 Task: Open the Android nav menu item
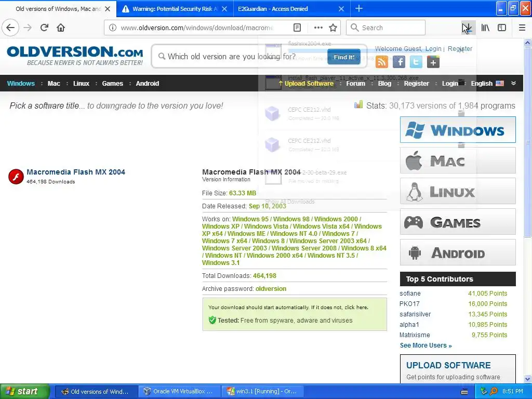[147, 83]
